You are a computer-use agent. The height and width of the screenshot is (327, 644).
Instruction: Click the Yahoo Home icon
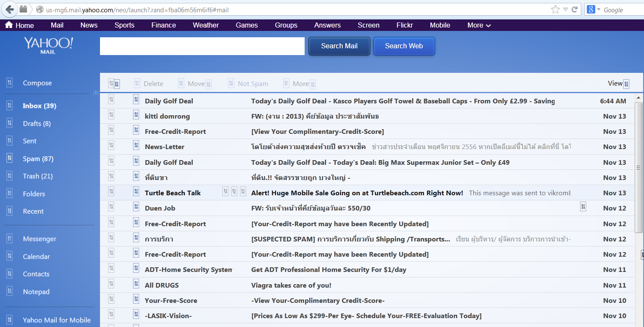(x=9, y=25)
